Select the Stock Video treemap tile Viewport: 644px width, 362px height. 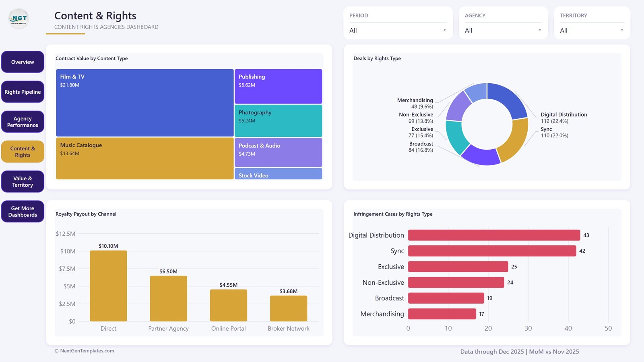[278, 174]
